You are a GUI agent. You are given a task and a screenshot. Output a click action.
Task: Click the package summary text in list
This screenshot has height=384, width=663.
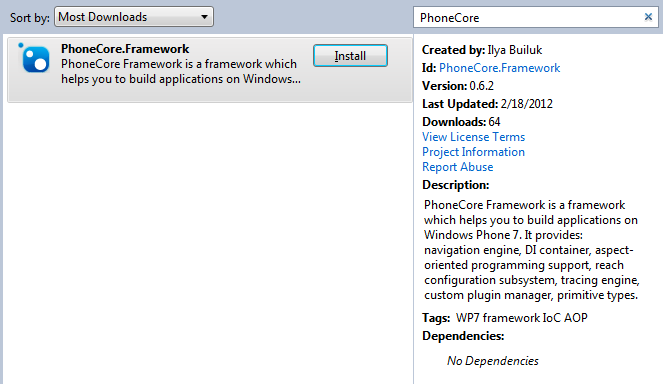[181, 71]
